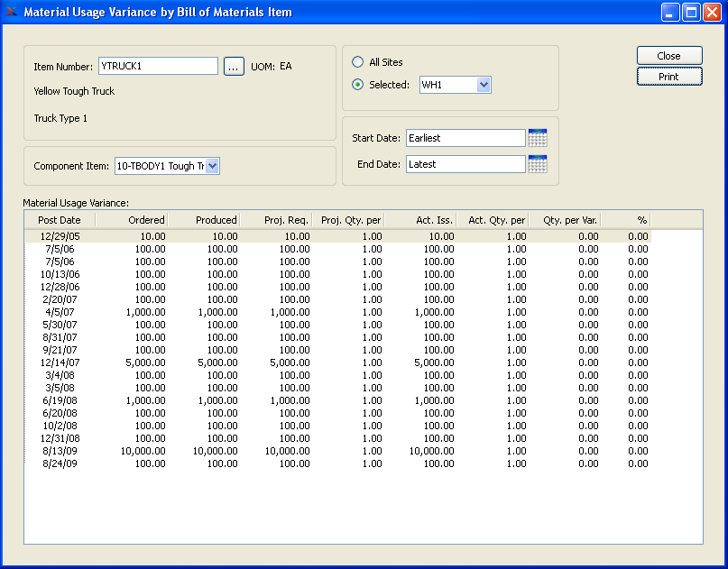Select the All Sites radio button
The height and width of the screenshot is (569, 728).
358,62
